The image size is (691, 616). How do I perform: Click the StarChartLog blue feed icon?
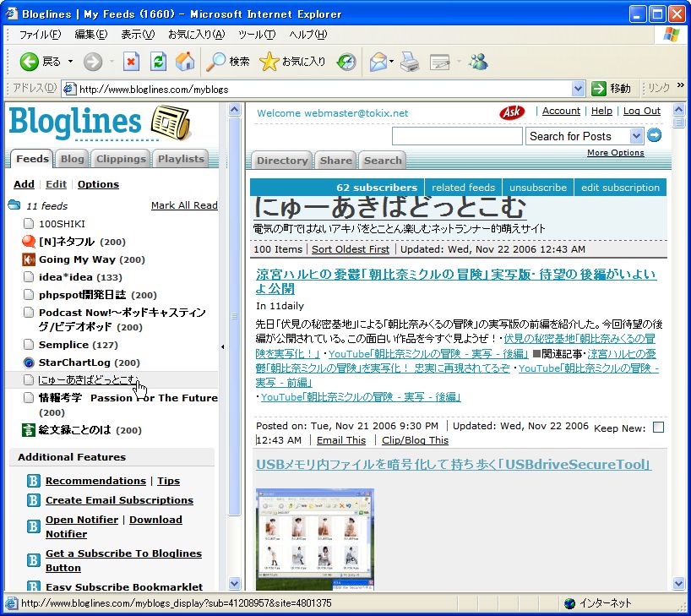28,363
